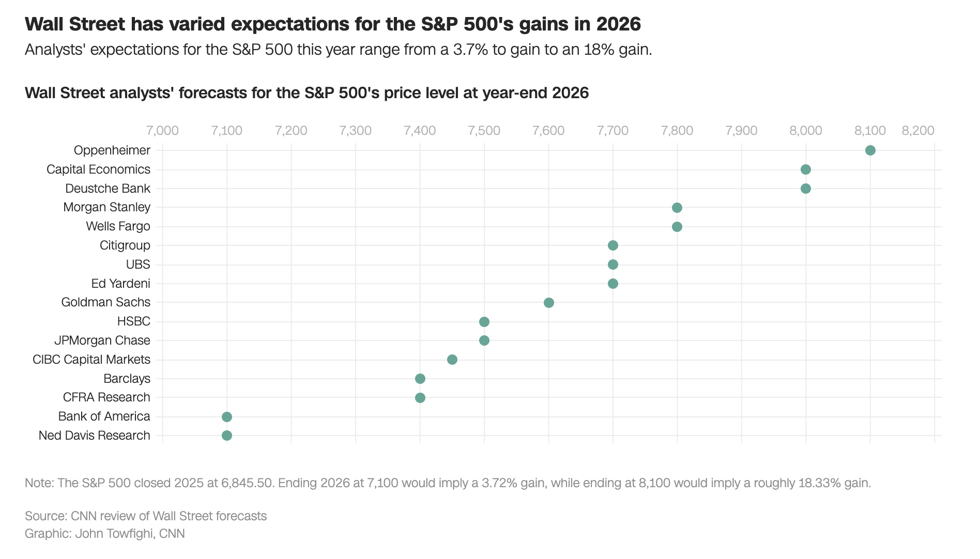Click the 7,500 axis tick label
Viewport: 980px width, 559px height.
(x=484, y=130)
